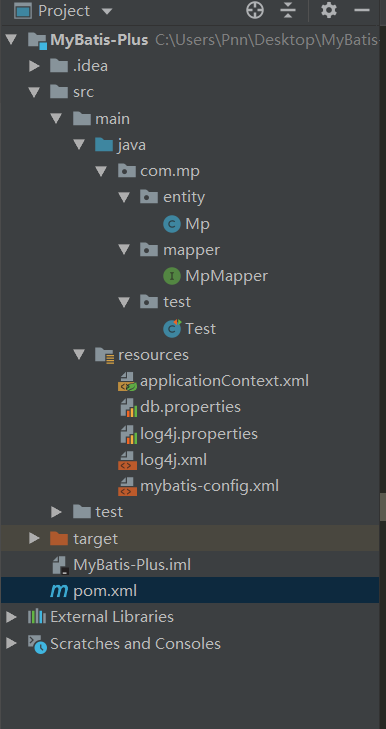Viewport: 386px width, 729px height.
Task: Hide the Project panel with minimize icon
Action: pos(361,10)
